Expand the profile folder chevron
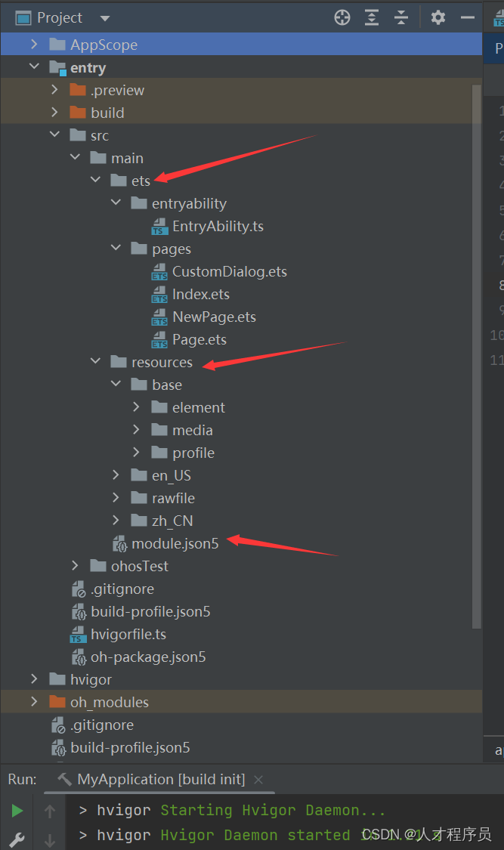 (x=136, y=453)
